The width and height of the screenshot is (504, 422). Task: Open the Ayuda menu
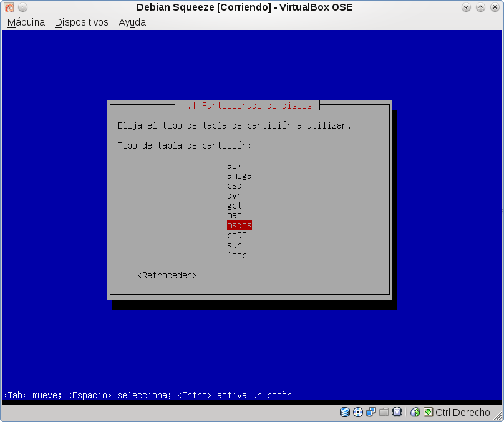click(132, 22)
